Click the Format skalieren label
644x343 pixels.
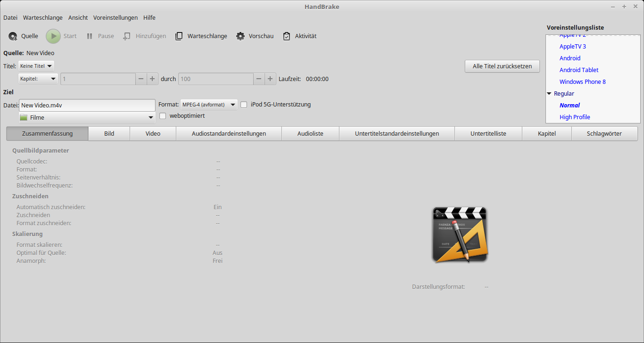39,245
